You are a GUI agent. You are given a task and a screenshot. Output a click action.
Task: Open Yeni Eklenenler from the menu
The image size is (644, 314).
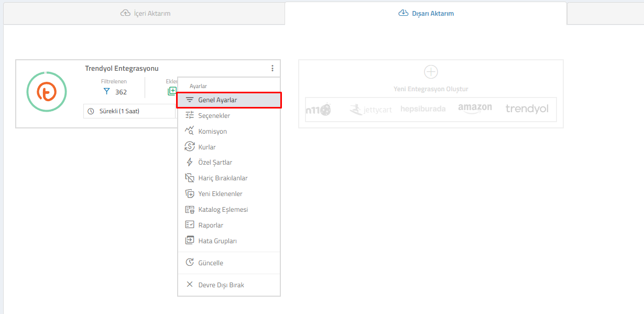(220, 194)
